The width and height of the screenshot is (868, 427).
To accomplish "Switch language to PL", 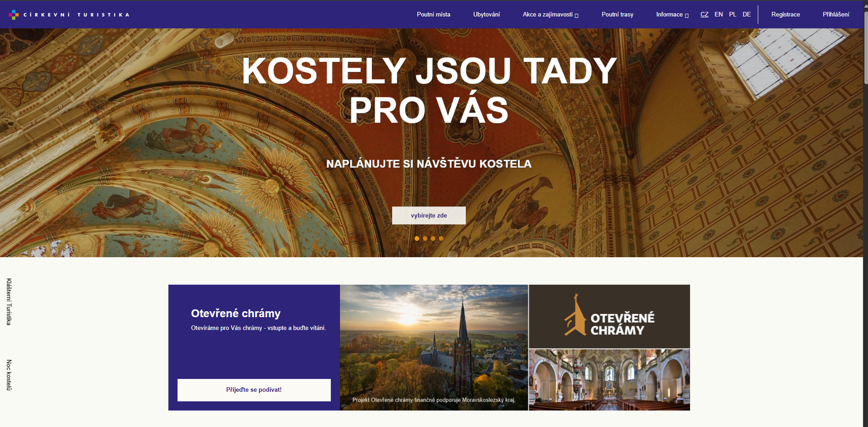I will (x=733, y=15).
